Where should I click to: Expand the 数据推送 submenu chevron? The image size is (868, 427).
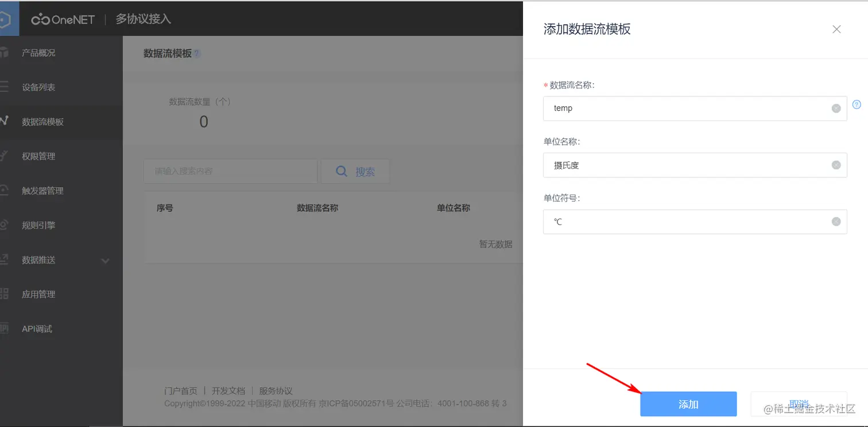point(105,261)
